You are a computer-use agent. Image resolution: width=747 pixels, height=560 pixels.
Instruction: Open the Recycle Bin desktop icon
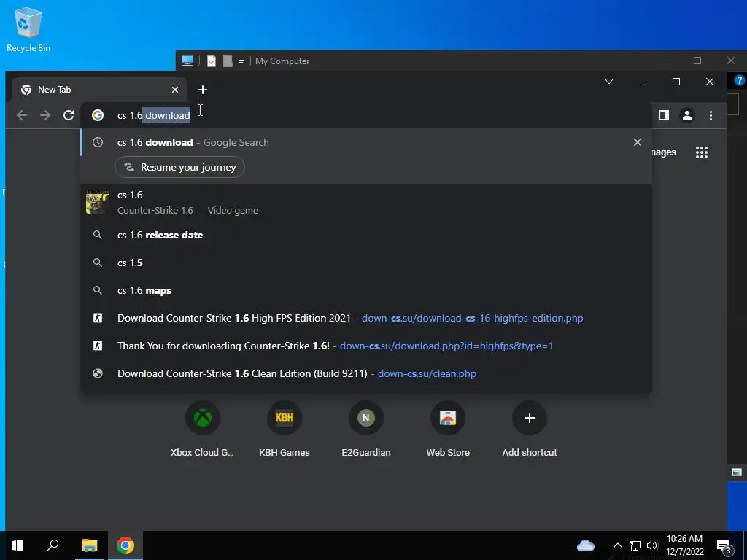(x=28, y=30)
